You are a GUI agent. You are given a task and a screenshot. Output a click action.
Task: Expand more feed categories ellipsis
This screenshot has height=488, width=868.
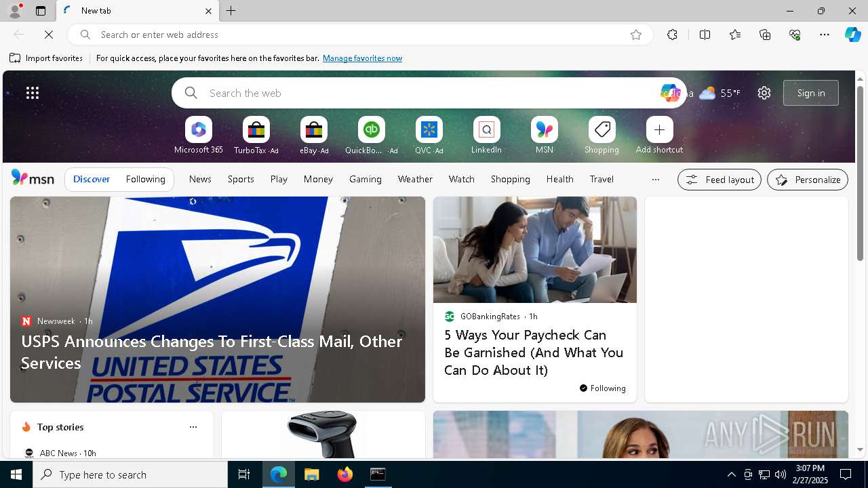[655, 180]
